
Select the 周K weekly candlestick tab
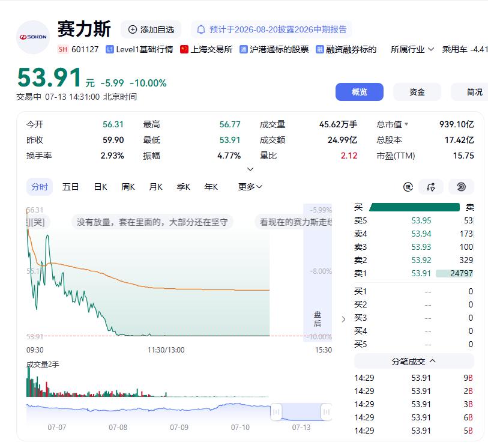tap(128, 187)
